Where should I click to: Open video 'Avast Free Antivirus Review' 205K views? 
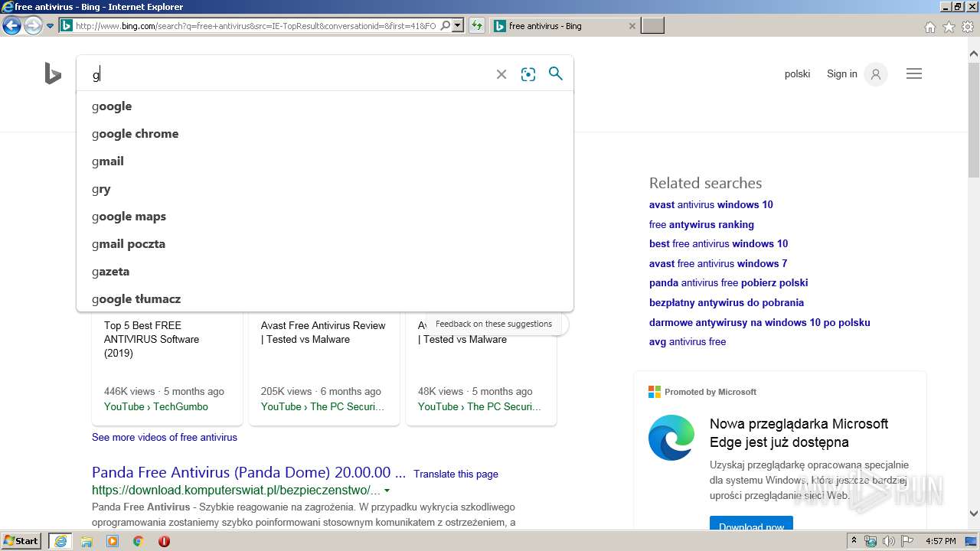click(323, 332)
